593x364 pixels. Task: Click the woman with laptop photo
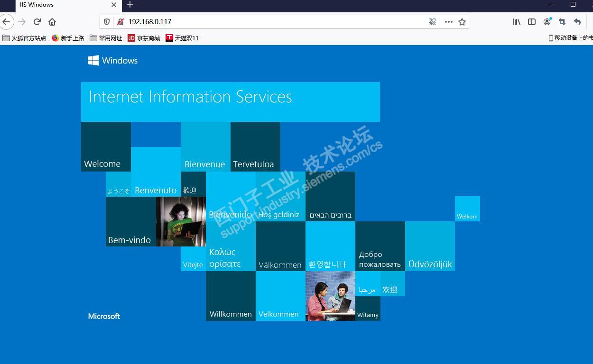[181, 222]
